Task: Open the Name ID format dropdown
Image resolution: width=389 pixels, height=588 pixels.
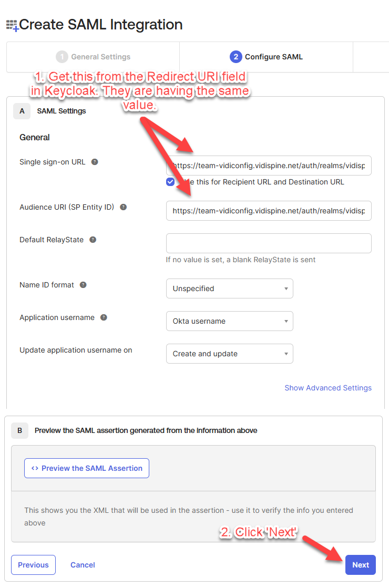Action: (x=229, y=288)
